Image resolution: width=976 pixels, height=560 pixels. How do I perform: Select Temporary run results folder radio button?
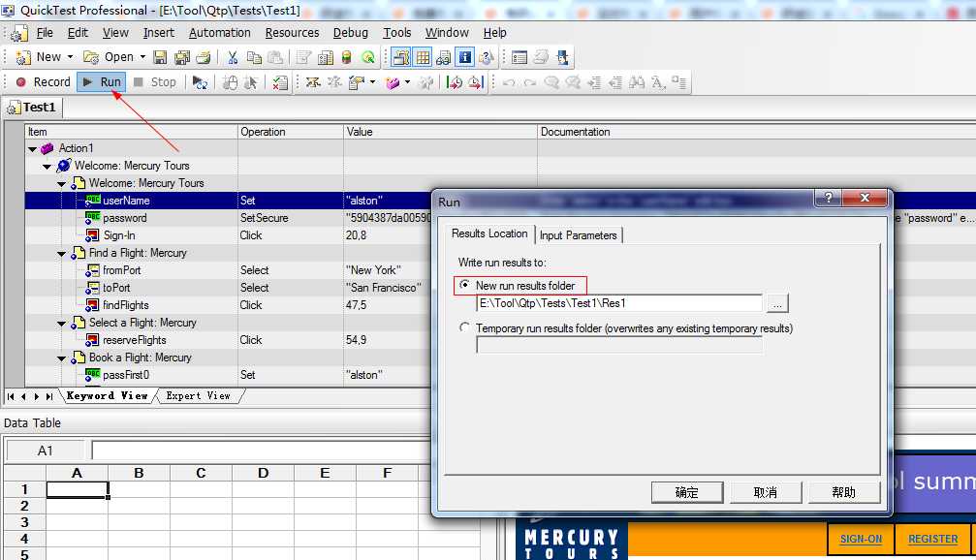(464, 327)
